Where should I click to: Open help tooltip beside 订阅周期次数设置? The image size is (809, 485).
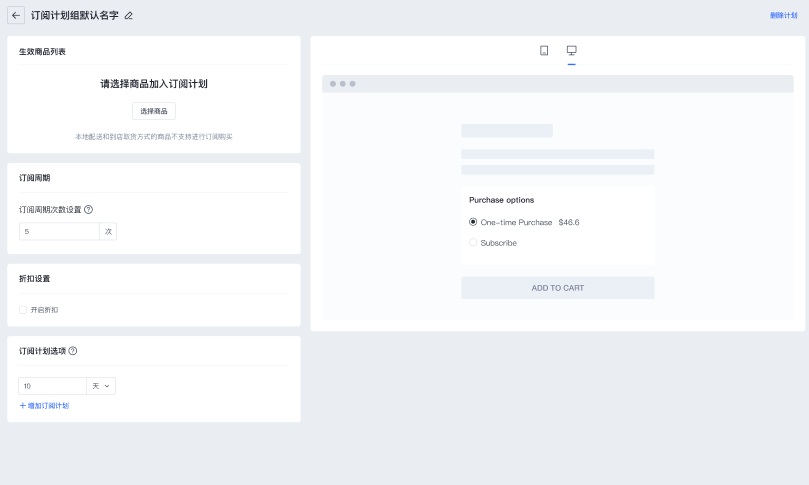(89, 210)
